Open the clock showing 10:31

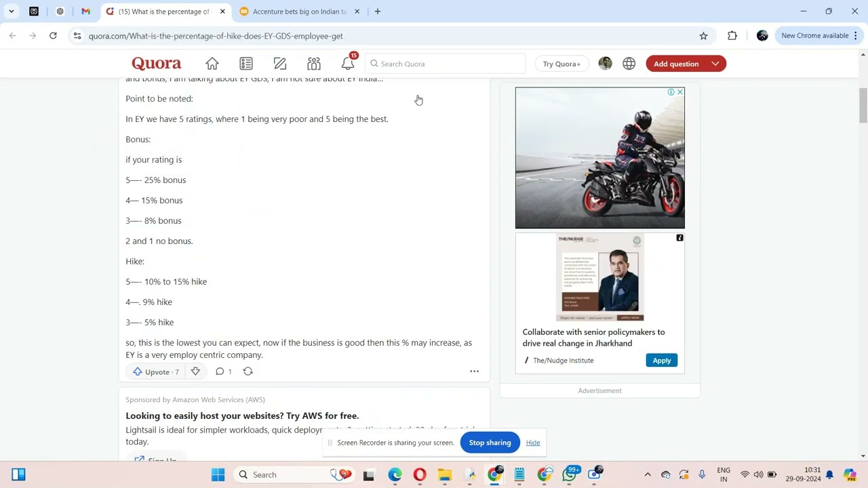tap(803, 474)
